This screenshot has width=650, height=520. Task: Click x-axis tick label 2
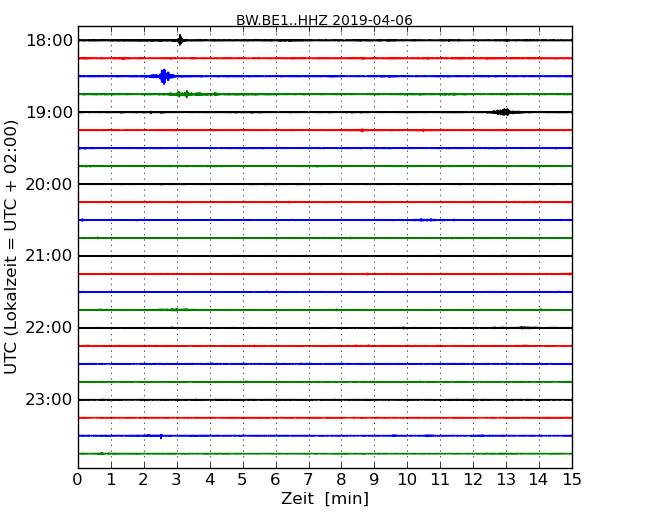(x=143, y=480)
